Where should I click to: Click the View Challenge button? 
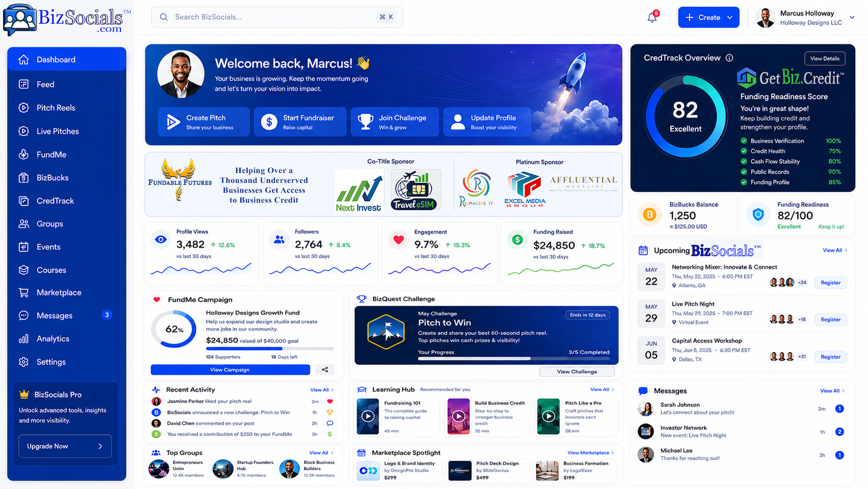click(x=577, y=372)
